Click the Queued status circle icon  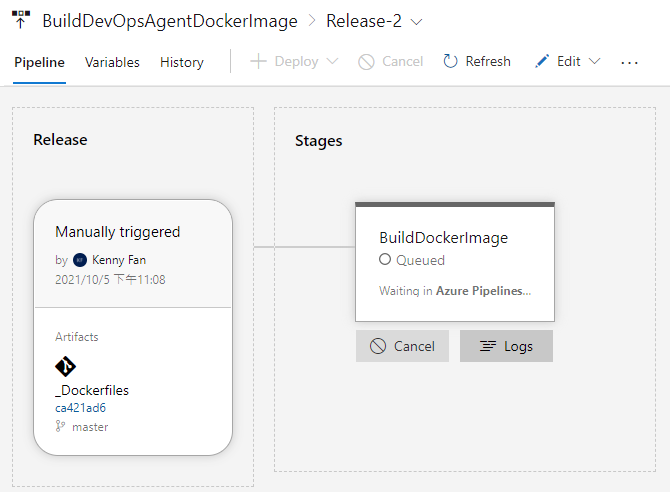(x=385, y=260)
